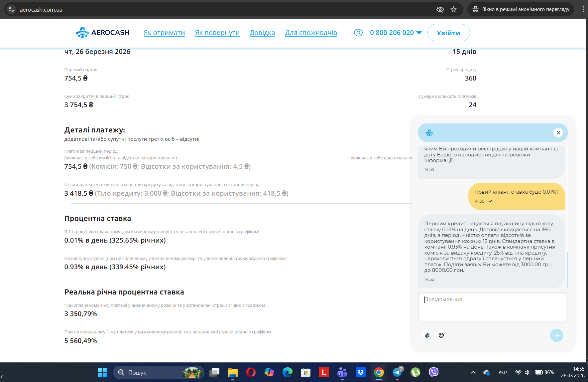Viewport: 588px width, 382px height.
Task: Click the '0.93% в день (339.45% річних)' value
Action: [115, 267]
